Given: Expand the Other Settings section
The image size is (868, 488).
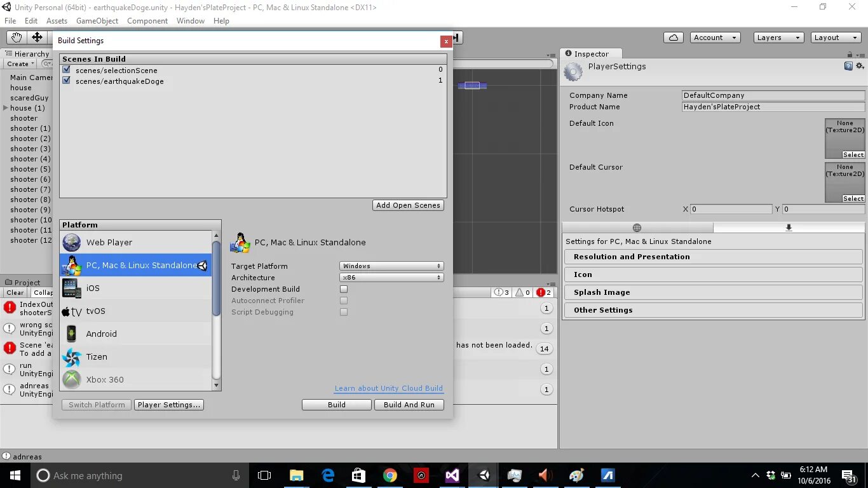Looking at the screenshot, I should tap(713, 310).
